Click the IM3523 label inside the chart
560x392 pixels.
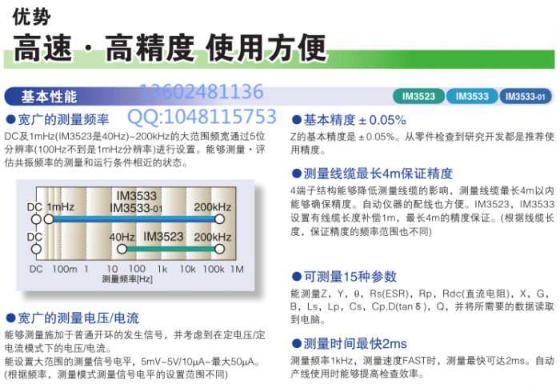point(163,236)
